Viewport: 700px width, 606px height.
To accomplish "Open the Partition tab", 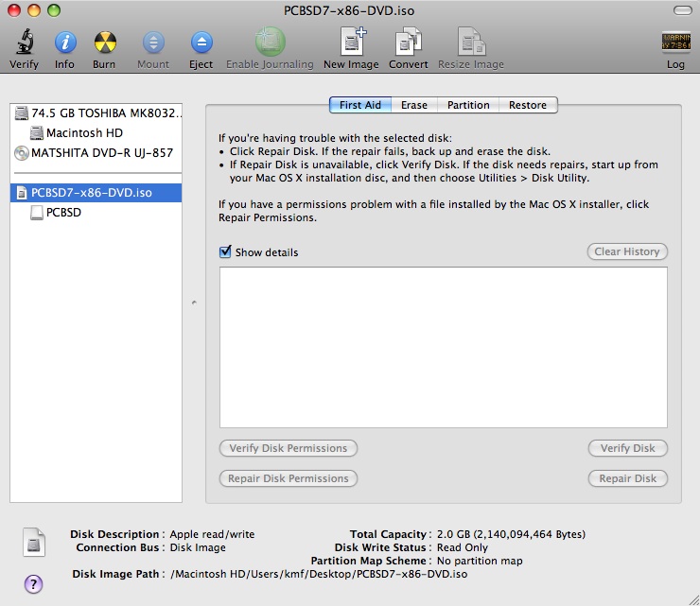I will tap(468, 105).
